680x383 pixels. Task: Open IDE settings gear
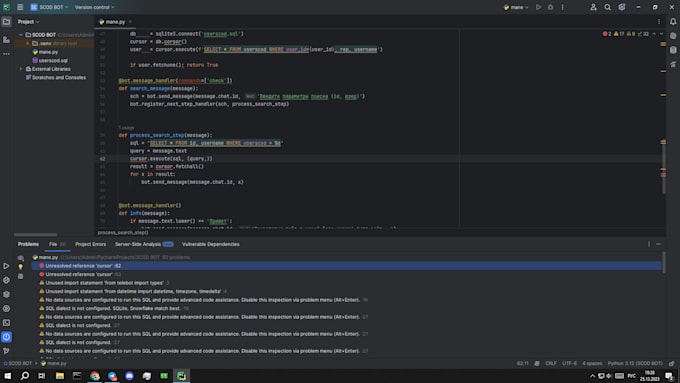tap(622, 7)
